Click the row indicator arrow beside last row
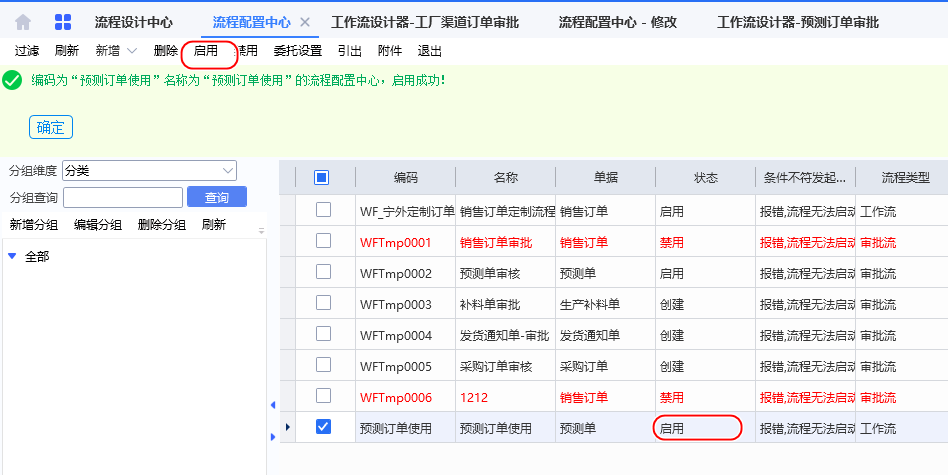 click(287, 428)
